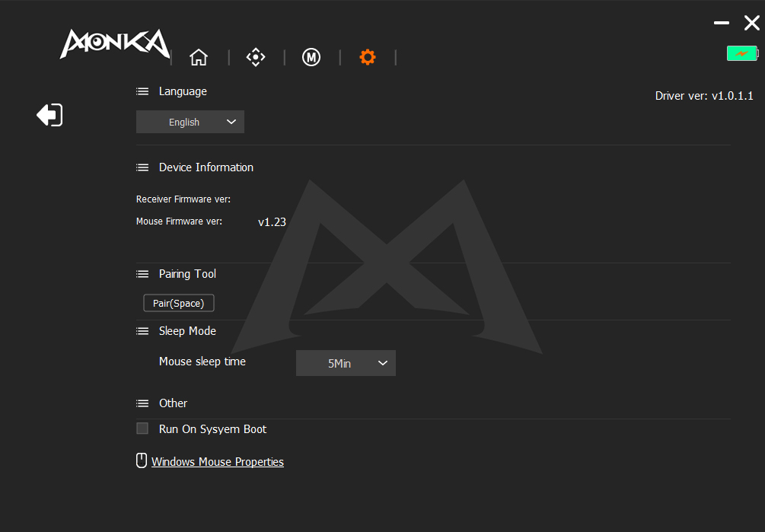Click the chevron arrow on 5Min dropdown
The height and width of the screenshot is (532, 765).
coord(383,363)
